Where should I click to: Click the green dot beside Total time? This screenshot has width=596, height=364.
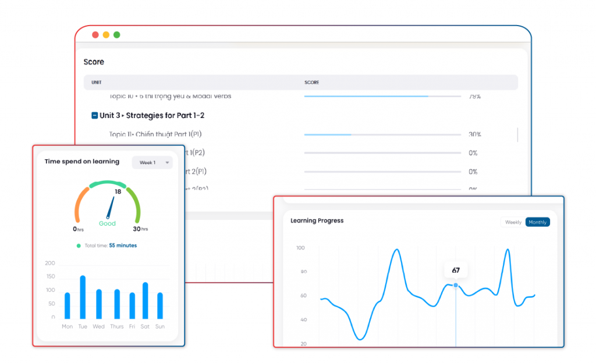[79, 246]
